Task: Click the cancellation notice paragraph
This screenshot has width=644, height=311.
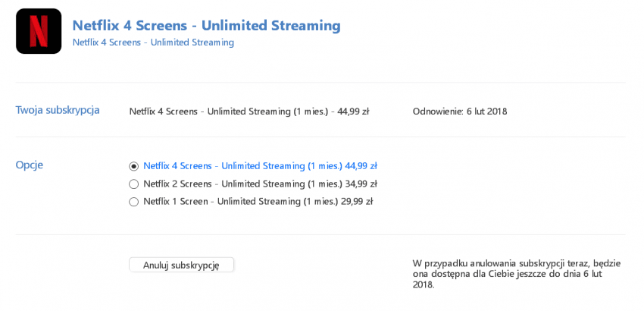Action: [x=517, y=274]
